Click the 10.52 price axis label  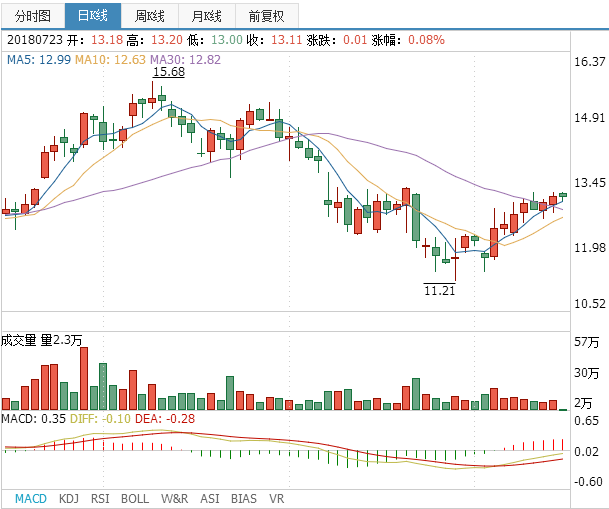(x=590, y=304)
